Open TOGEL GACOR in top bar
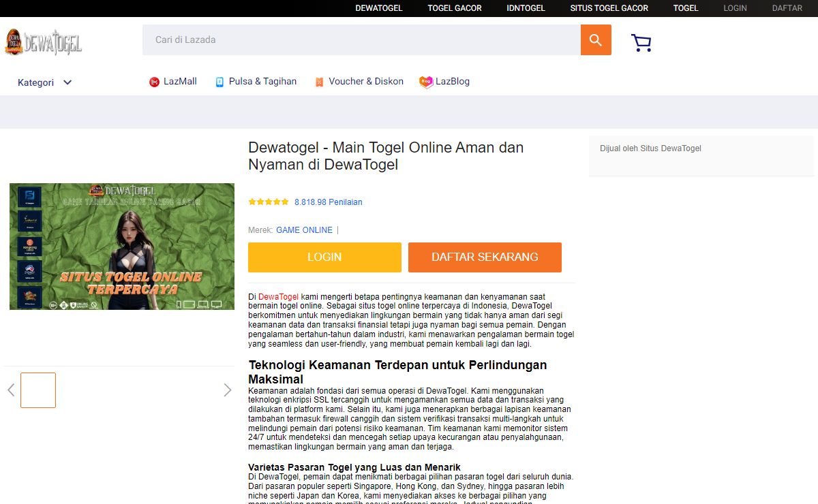 (455, 8)
